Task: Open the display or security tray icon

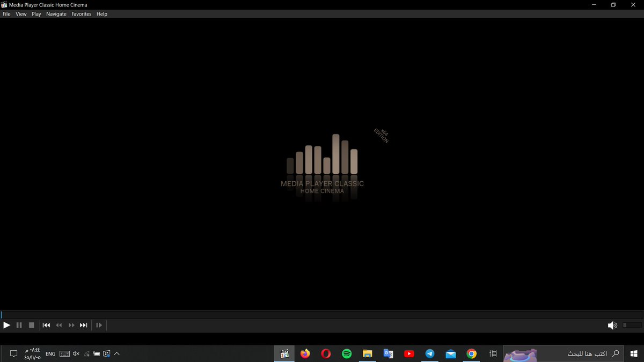Action: pyautogui.click(x=107, y=354)
